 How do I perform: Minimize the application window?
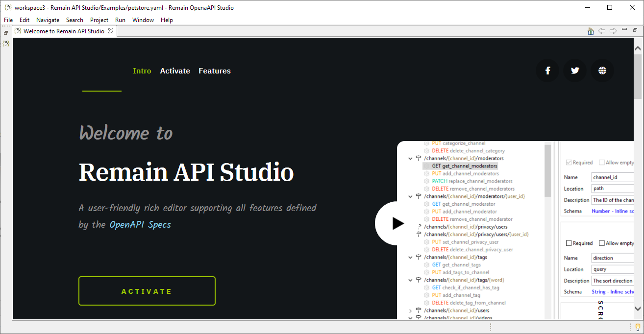coord(587,7)
